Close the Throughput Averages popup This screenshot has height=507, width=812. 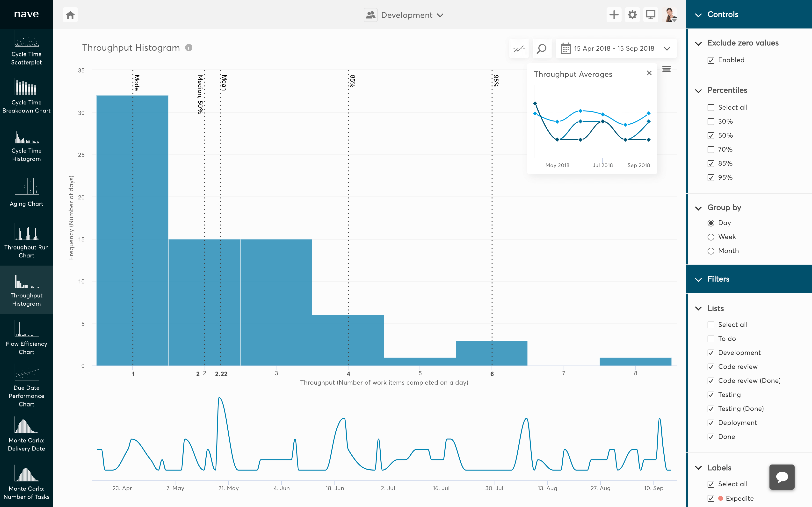[649, 73]
